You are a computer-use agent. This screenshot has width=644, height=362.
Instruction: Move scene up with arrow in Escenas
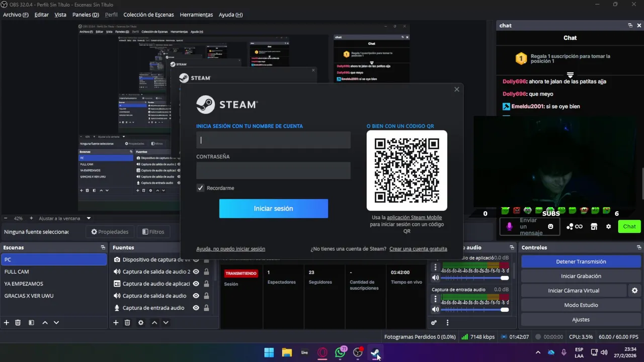(x=45, y=323)
